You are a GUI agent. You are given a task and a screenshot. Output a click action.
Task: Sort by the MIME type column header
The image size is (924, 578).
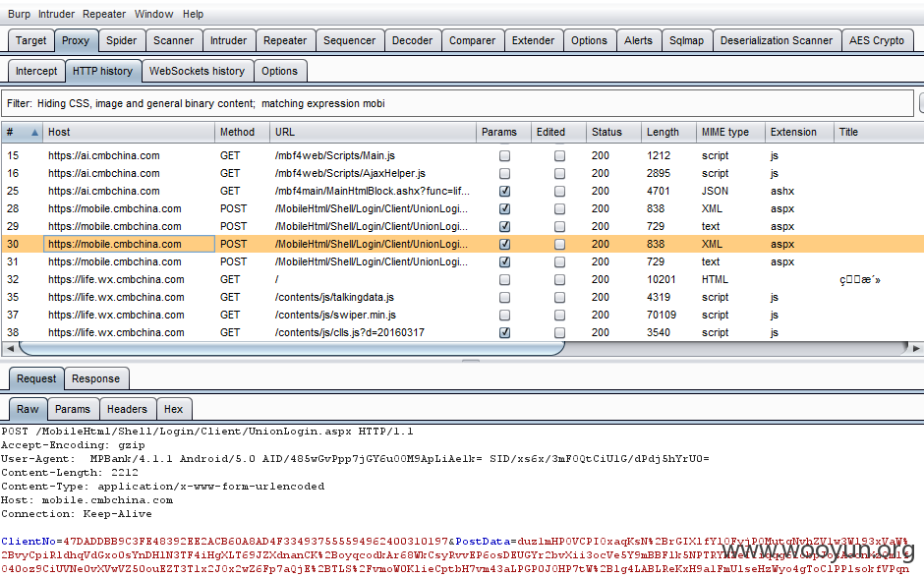point(730,132)
